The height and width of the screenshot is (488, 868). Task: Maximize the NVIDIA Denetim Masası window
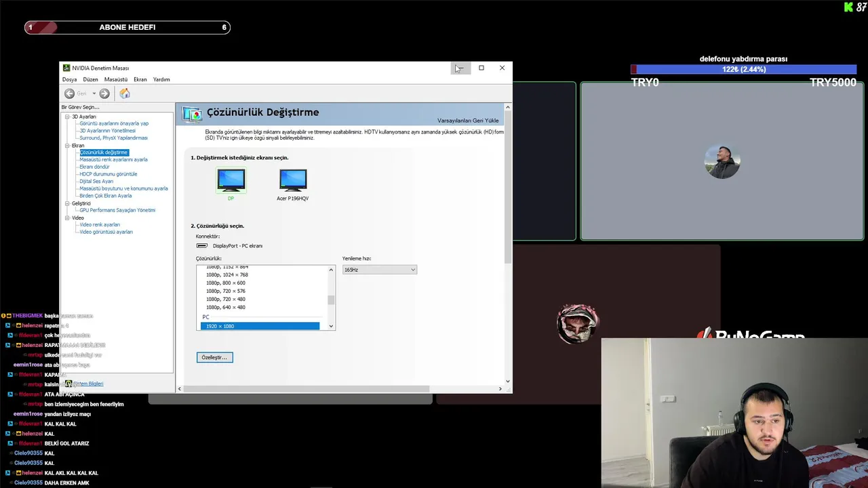[x=481, y=68]
